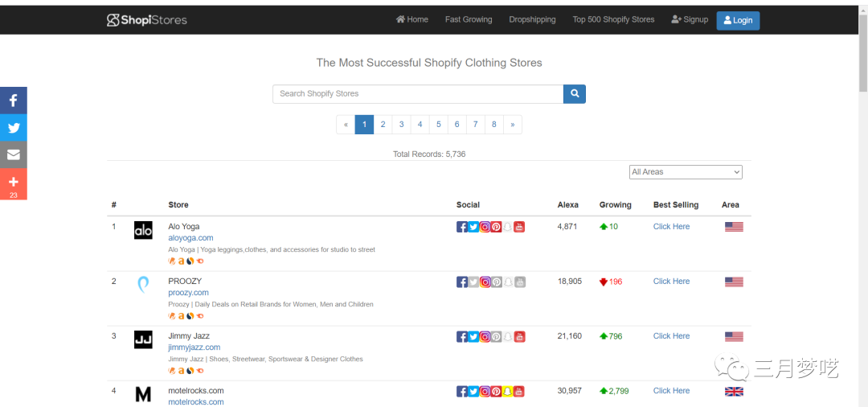The width and height of the screenshot is (868, 407).
Task: Open motelrocks.com's Twitter icon
Action: pyautogui.click(x=473, y=391)
